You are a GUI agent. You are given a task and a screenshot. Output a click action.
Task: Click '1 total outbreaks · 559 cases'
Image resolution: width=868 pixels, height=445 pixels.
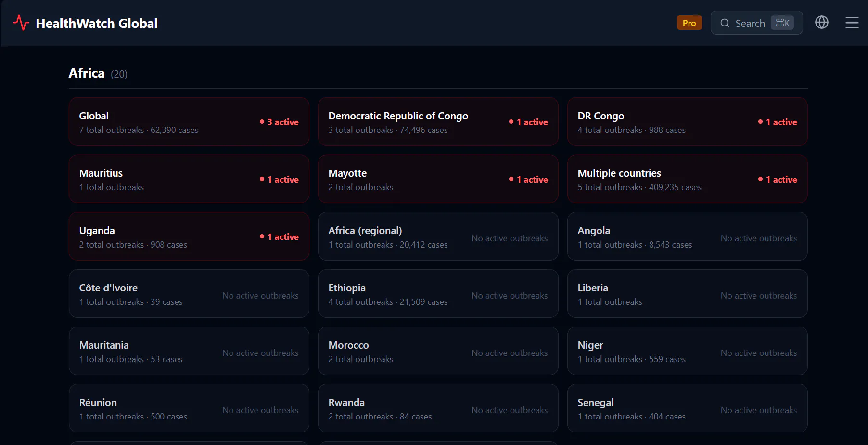pyautogui.click(x=631, y=359)
